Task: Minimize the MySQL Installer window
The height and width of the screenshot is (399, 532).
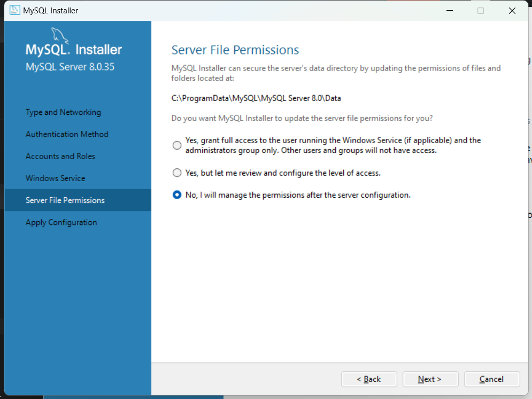Action: [449, 11]
